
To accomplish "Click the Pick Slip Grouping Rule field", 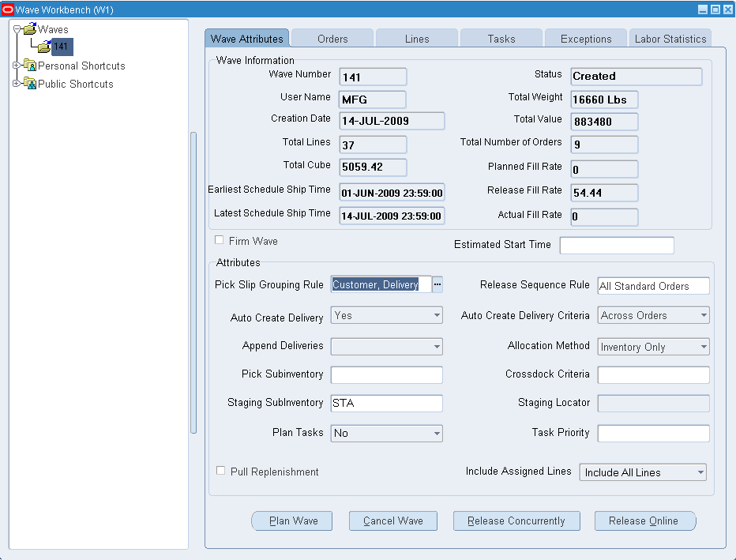I will [381, 284].
